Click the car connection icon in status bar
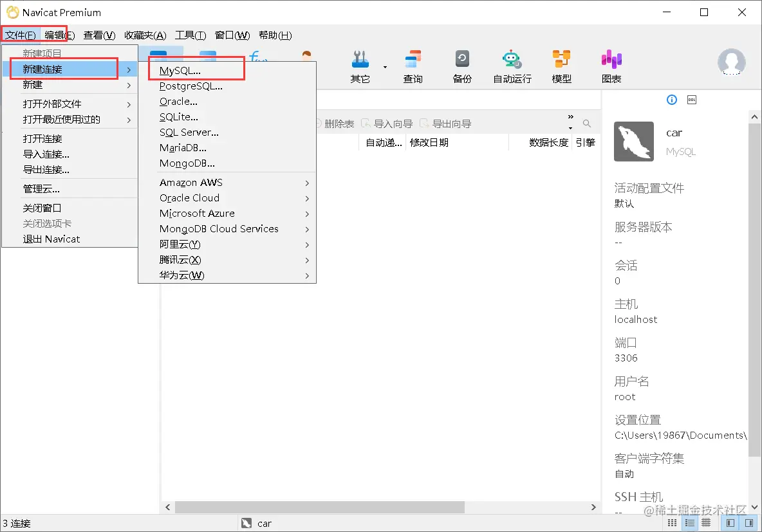762x532 pixels. click(x=246, y=523)
